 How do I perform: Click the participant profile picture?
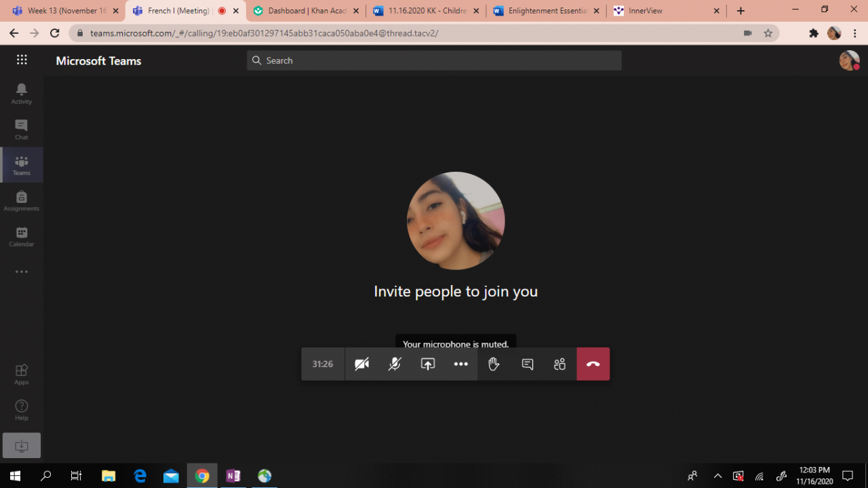[456, 221]
